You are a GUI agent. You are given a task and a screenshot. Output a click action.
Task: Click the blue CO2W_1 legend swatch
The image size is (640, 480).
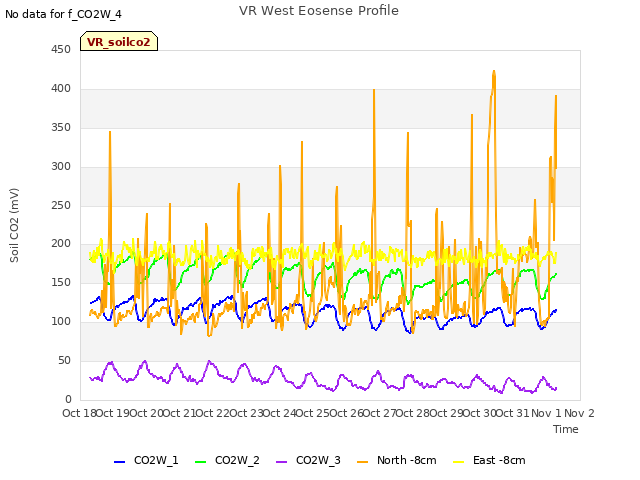click(119, 462)
